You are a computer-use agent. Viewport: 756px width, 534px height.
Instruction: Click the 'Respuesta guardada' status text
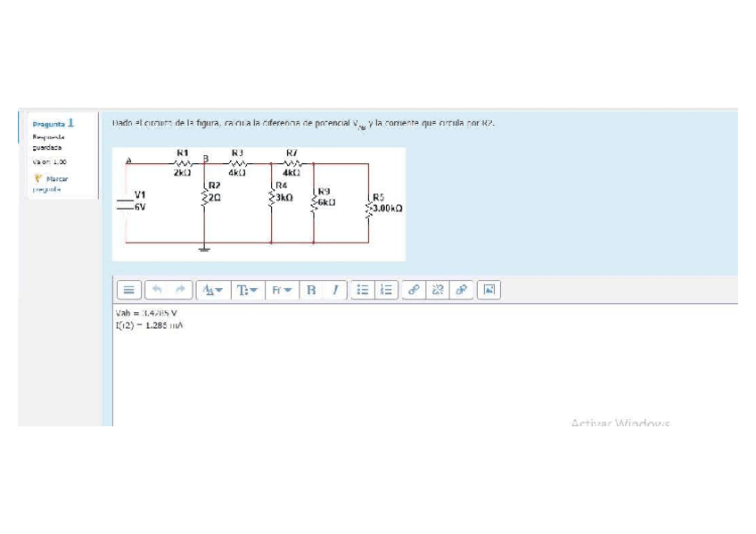coord(48,142)
